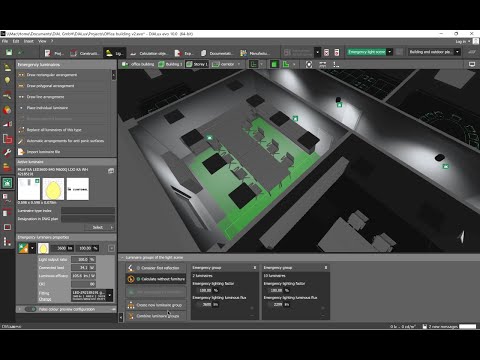Image resolution: width=480 pixels, height=360 pixels.
Task: Select Storey 1 in breadcrumb bar
Action: coord(197,64)
